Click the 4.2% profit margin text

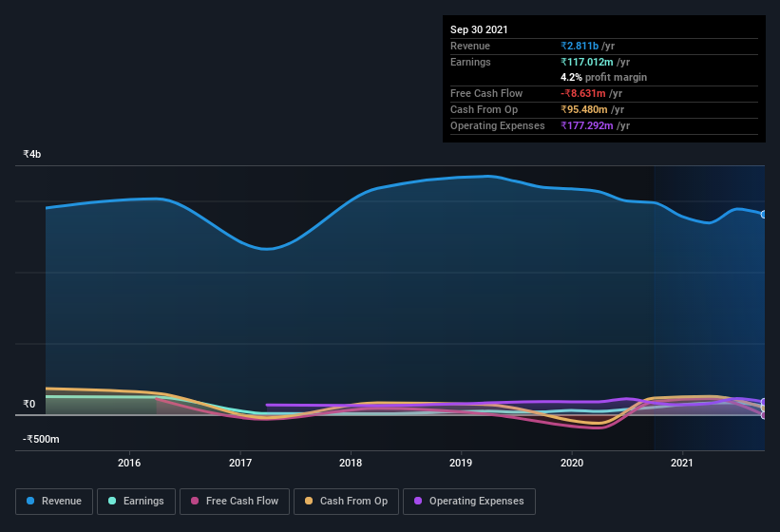tap(604, 77)
